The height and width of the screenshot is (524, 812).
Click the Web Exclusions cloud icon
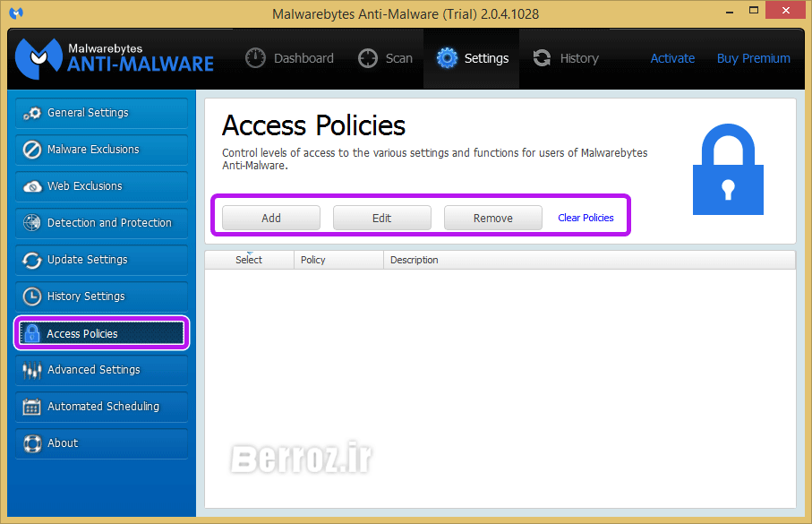(x=32, y=186)
